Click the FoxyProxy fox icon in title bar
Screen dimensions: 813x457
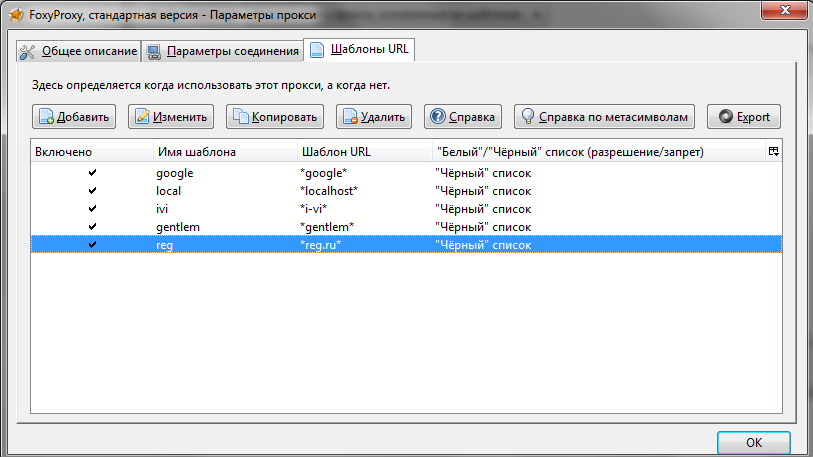16,15
